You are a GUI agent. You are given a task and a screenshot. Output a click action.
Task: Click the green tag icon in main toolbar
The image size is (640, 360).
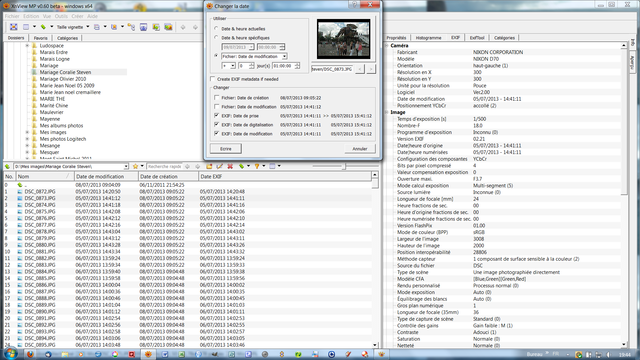[43, 27]
